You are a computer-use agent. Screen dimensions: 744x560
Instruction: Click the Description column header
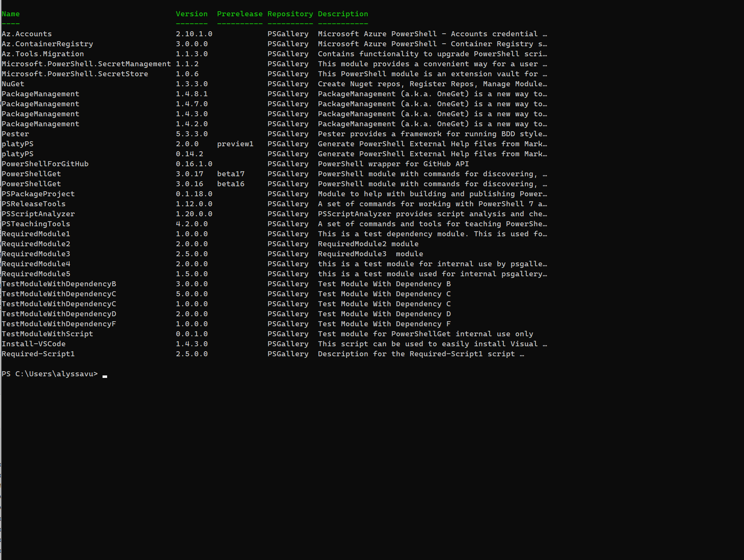click(343, 14)
